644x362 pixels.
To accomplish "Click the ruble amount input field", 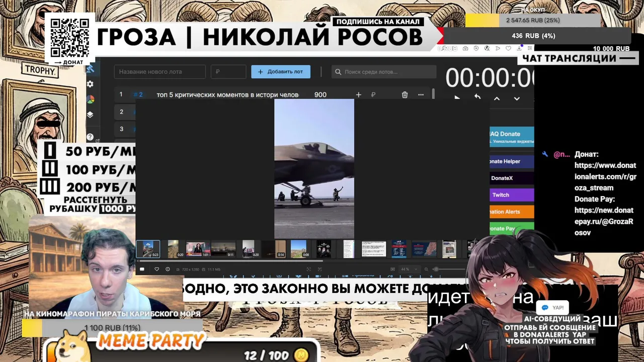I will [x=228, y=72].
